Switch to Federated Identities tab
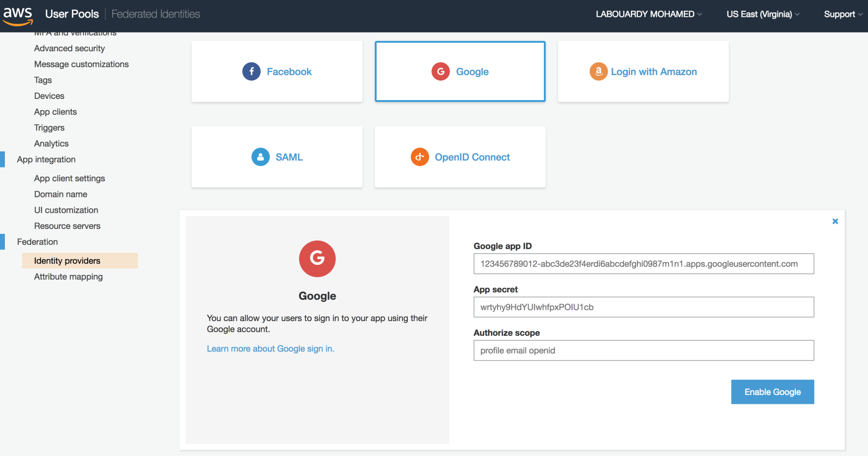Viewport: 868px width, 456px height. coord(155,14)
